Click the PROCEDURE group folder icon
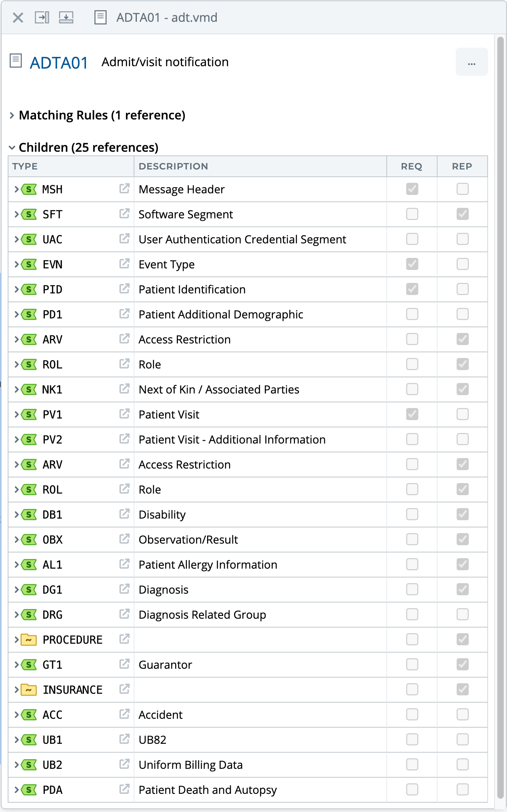This screenshot has height=812, width=507. pyautogui.click(x=29, y=640)
